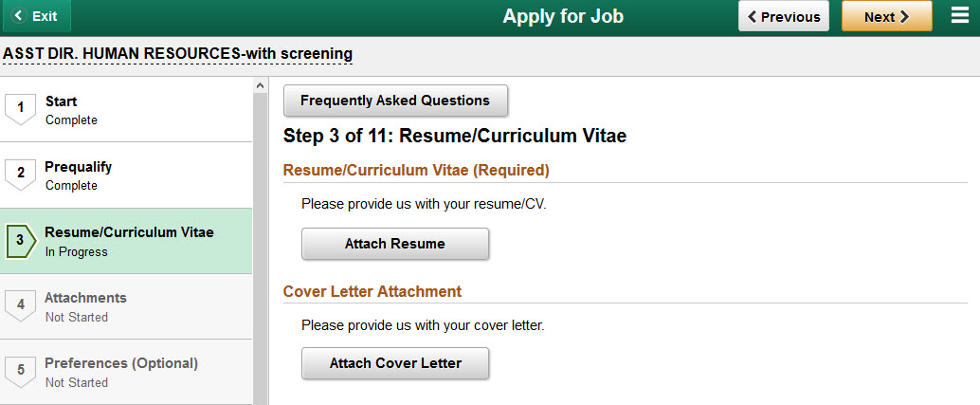Image resolution: width=980 pixels, height=405 pixels.
Task: Click the ASST DIR. HUMAN RESOURCES job title link
Action: pos(177,54)
